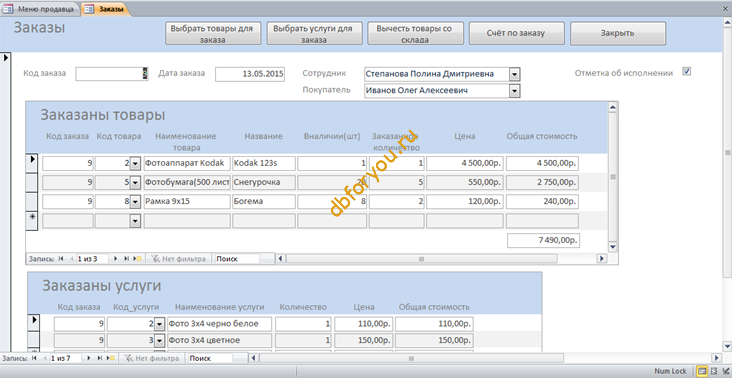Open Код товара dropdown for Рамка 9x15 row
Screen dimensions: 732x378
(135, 202)
